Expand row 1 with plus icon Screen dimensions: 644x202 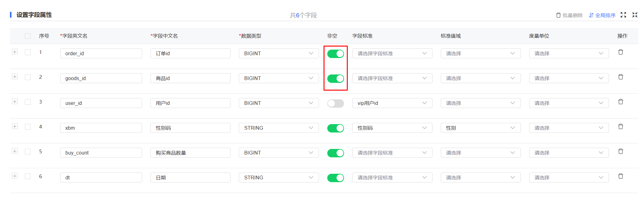[15, 52]
